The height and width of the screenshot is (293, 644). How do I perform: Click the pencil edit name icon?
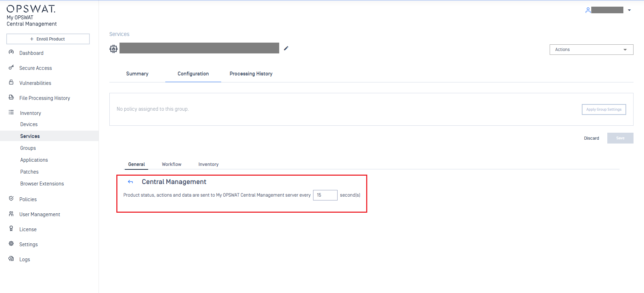[286, 48]
